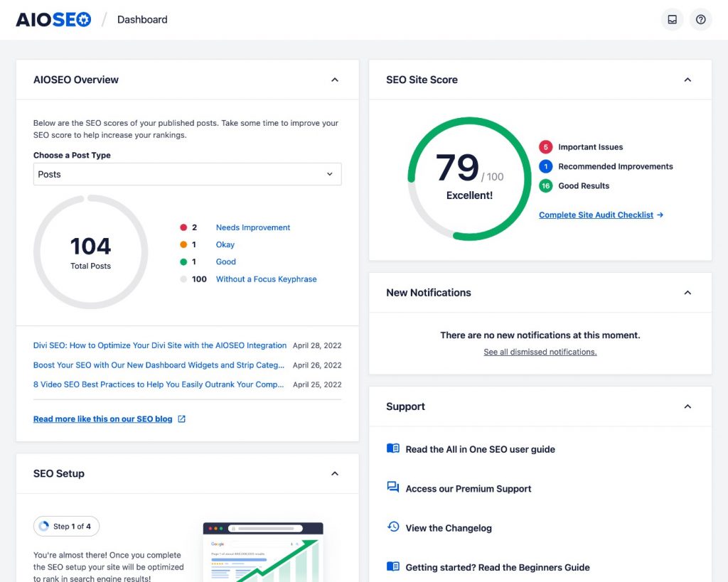This screenshot has height=582, width=728.
Task: Click the Important Issues label
Action: 591,147
